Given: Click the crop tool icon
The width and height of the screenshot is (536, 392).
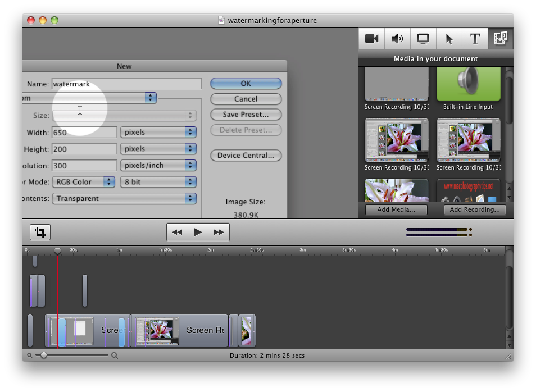Looking at the screenshot, I should pos(40,232).
